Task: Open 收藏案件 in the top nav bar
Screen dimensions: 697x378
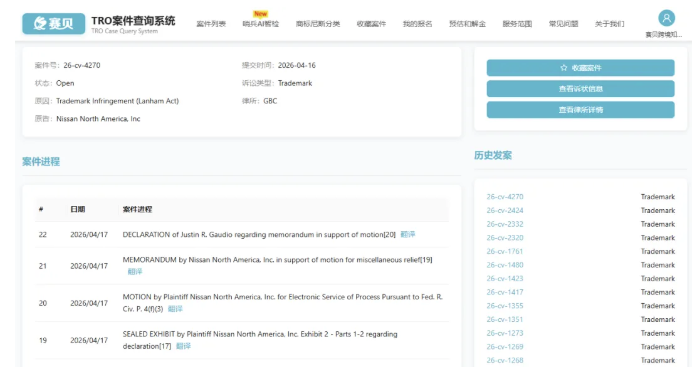Action: click(371, 24)
